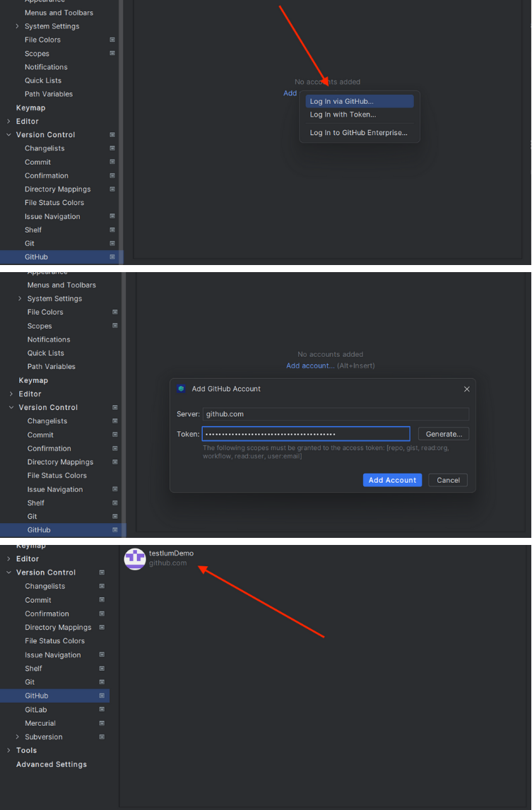Expand System Settings in top screenshot
This screenshot has height=810, width=532.
tap(17, 26)
